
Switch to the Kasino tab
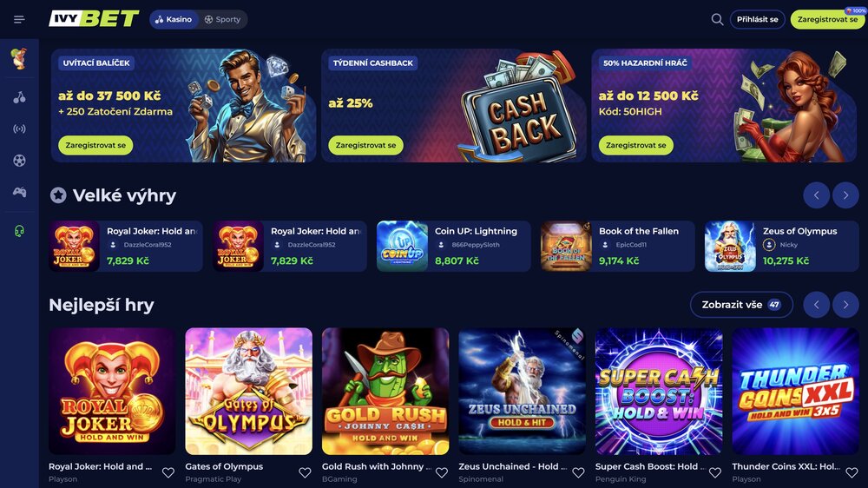click(x=174, y=19)
